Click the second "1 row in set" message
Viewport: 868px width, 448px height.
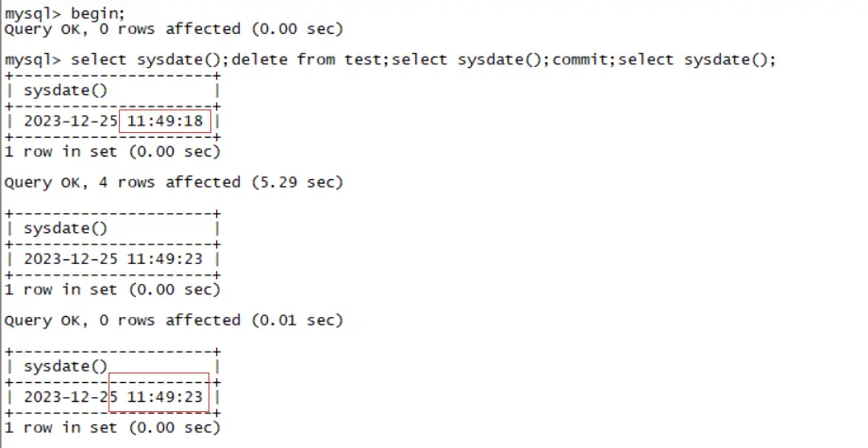click(112, 290)
